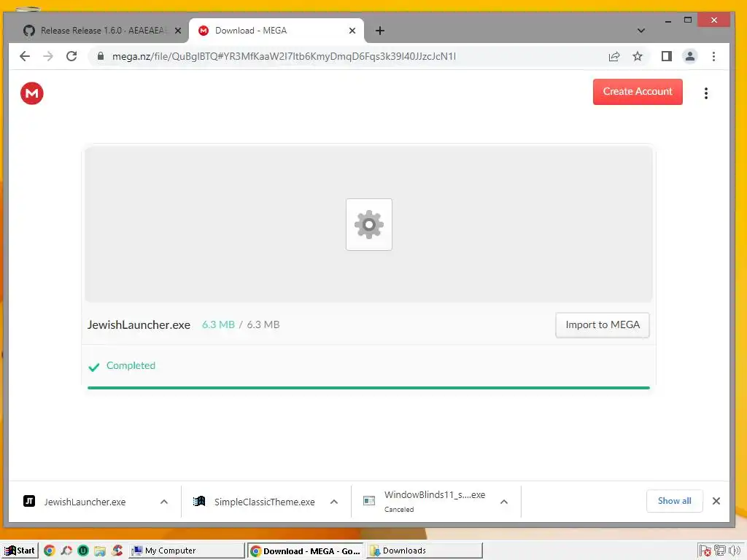The image size is (747, 560).
Task: Minimize the Chrome window
Action: pyautogui.click(x=668, y=20)
